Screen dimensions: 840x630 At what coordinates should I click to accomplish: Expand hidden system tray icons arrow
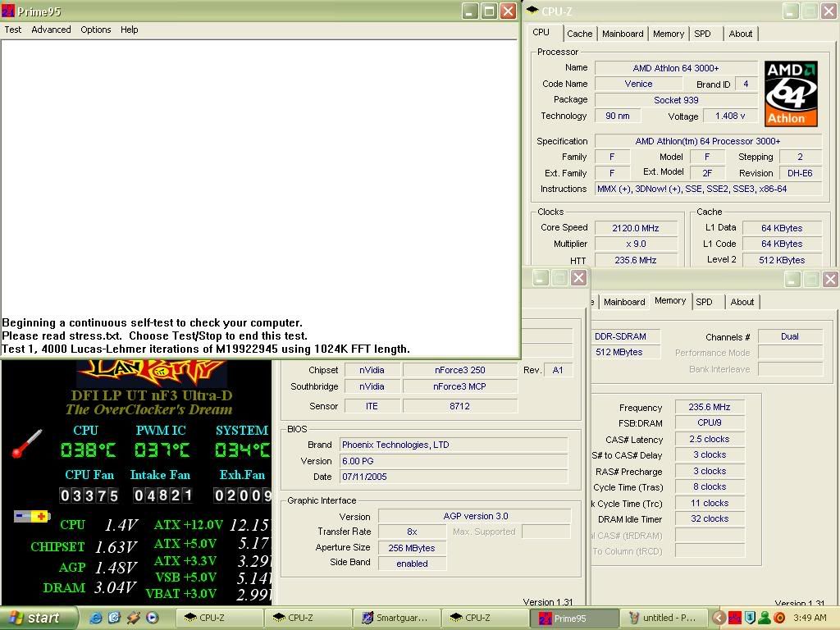coord(719,618)
